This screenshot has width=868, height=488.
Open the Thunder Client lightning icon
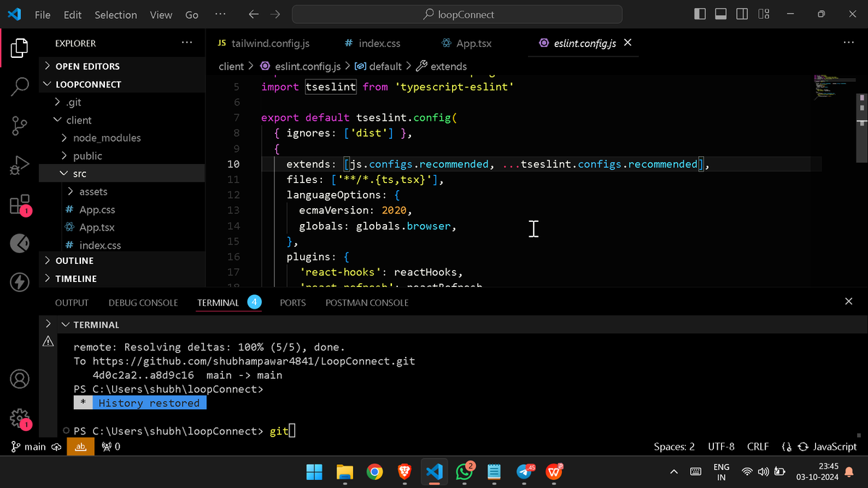[x=20, y=282]
